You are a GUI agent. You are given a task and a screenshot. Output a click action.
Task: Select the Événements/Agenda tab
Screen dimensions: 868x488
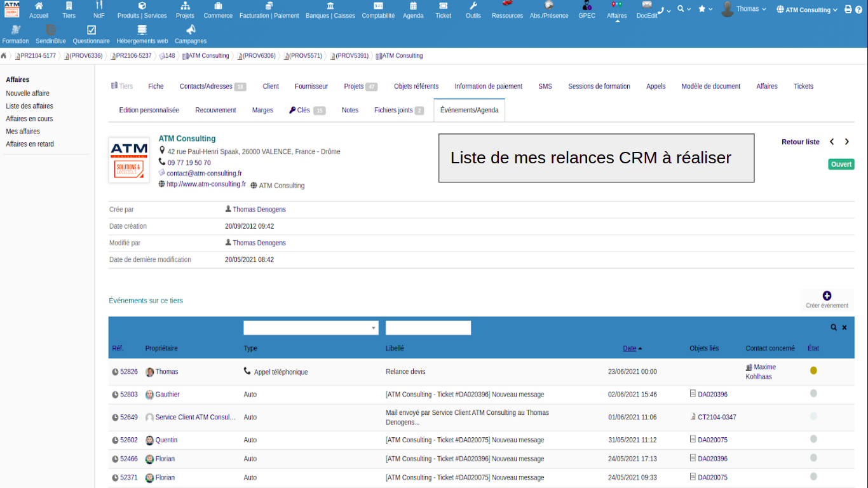(470, 110)
